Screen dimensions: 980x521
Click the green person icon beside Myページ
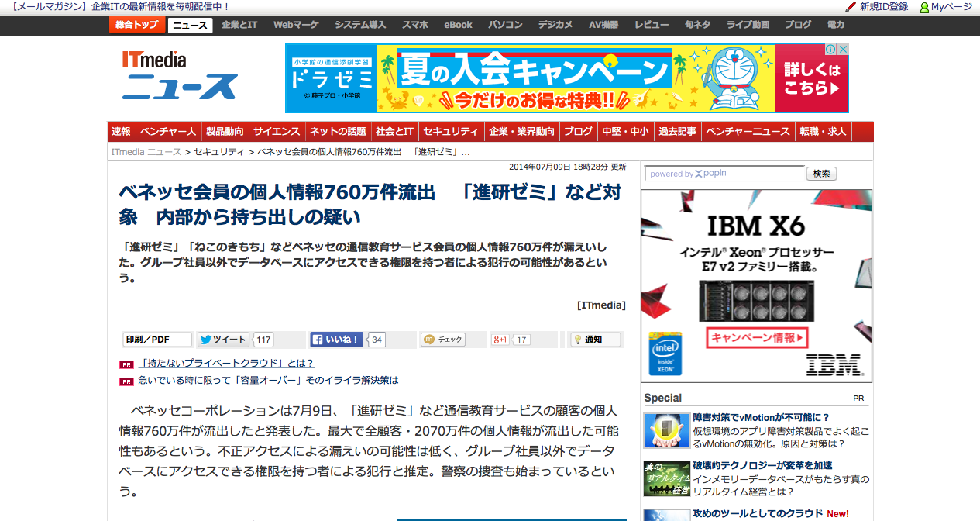coord(924,7)
